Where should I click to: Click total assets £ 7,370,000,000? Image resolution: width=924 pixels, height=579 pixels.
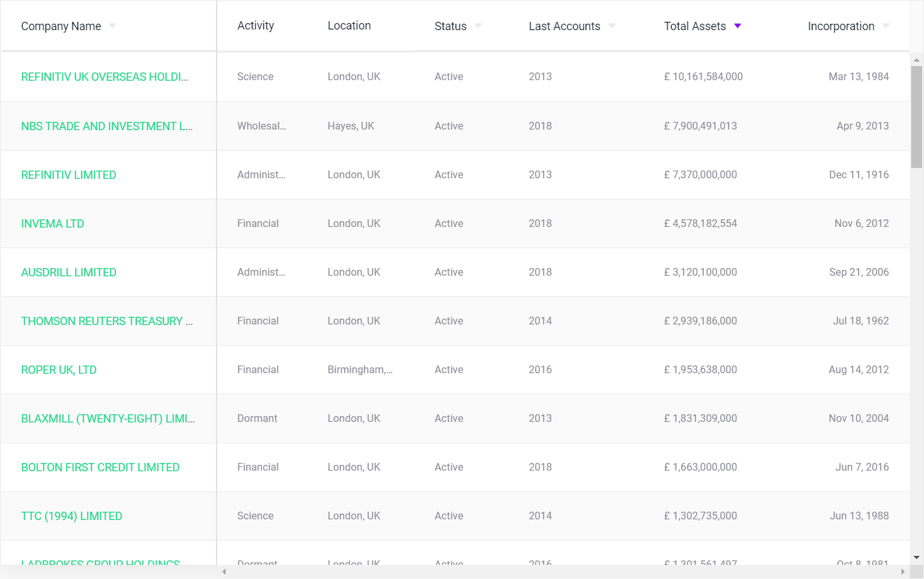click(700, 174)
